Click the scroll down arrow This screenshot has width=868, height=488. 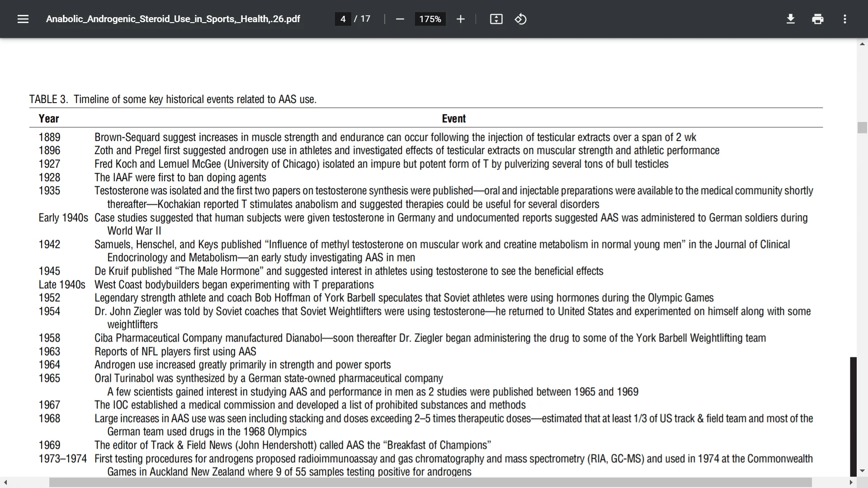point(862,471)
